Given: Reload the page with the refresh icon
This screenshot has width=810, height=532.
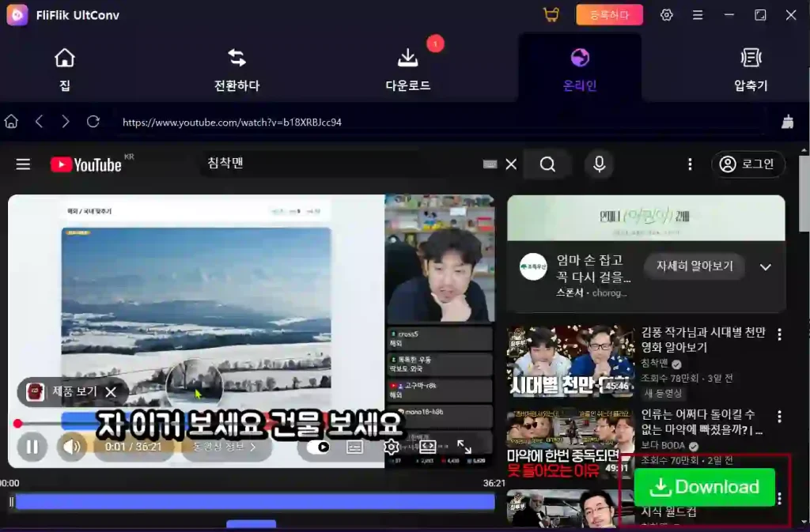Looking at the screenshot, I should [x=93, y=122].
